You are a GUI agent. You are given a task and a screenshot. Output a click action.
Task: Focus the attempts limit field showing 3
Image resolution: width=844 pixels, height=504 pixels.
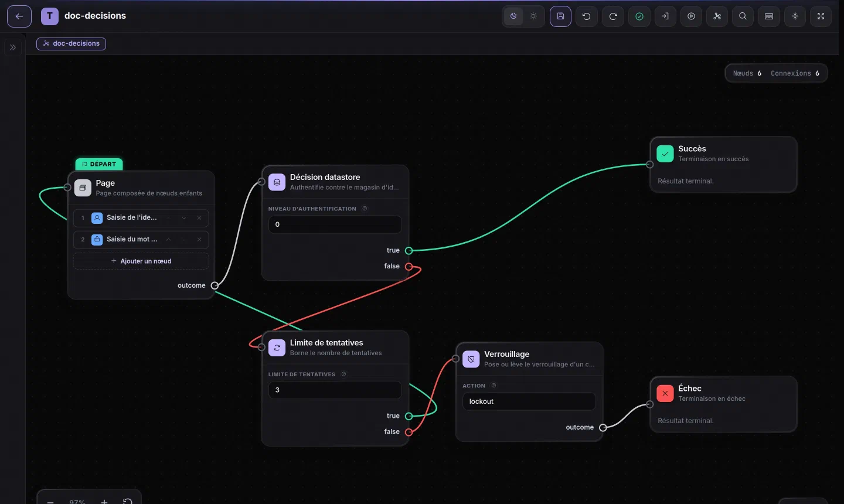[335, 390]
